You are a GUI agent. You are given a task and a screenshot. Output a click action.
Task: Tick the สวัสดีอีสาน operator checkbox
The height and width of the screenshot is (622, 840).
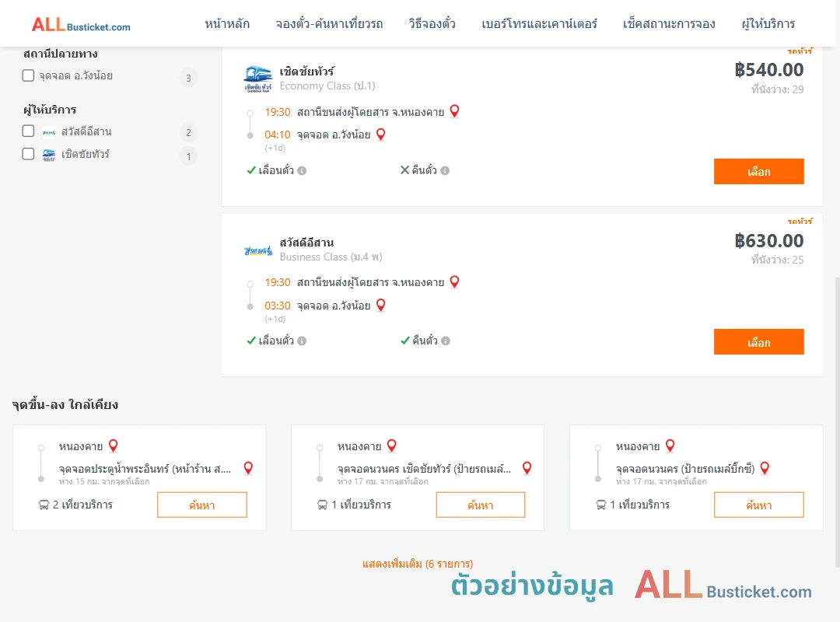click(29, 131)
